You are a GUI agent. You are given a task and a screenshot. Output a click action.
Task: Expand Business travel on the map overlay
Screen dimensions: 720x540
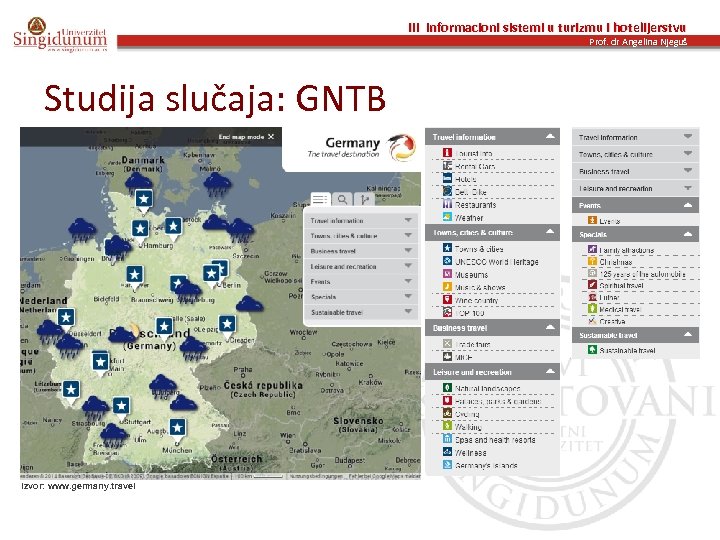pos(361,251)
